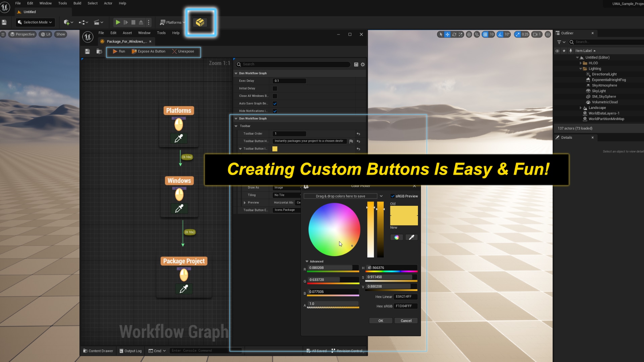Click the save icon in workflow toolbar

click(x=87, y=51)
